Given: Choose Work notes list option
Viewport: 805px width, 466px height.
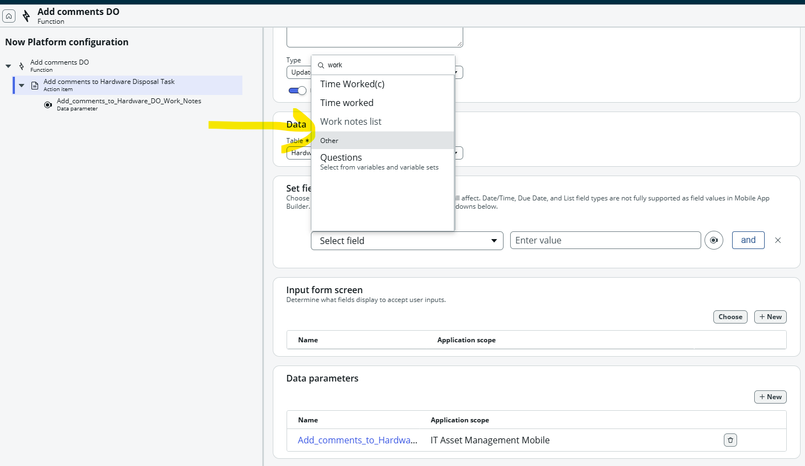Looking at the screenshot, I should pos(351,122).
